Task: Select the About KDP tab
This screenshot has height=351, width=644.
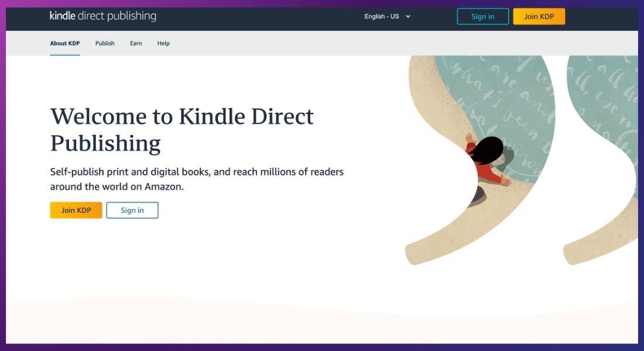Action: point(65,43)
